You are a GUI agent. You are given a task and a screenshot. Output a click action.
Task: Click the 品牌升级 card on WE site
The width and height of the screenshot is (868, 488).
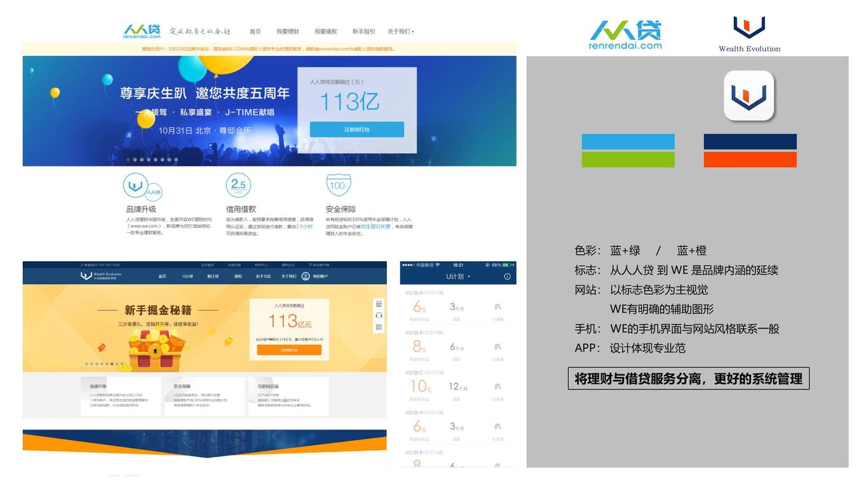click(121, 396)
